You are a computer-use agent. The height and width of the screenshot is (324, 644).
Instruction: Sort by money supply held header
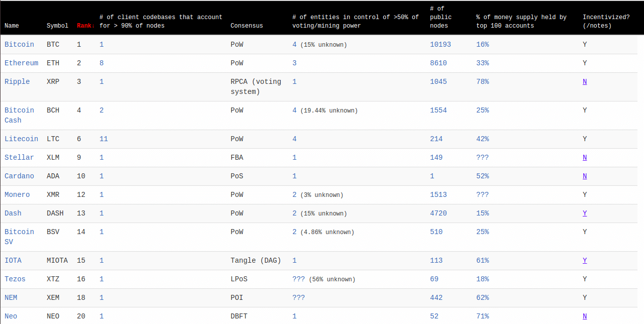521,21
